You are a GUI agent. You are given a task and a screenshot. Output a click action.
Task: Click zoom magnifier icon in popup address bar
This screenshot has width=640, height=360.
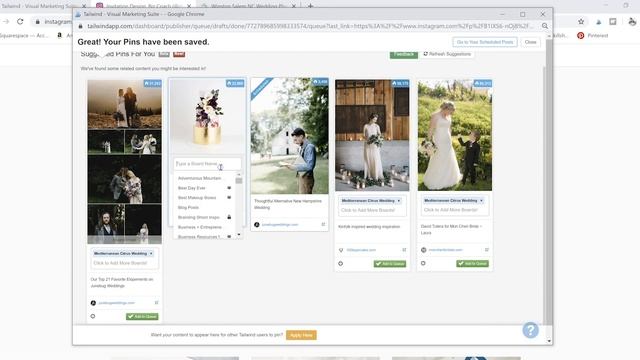tap(545, 26)
